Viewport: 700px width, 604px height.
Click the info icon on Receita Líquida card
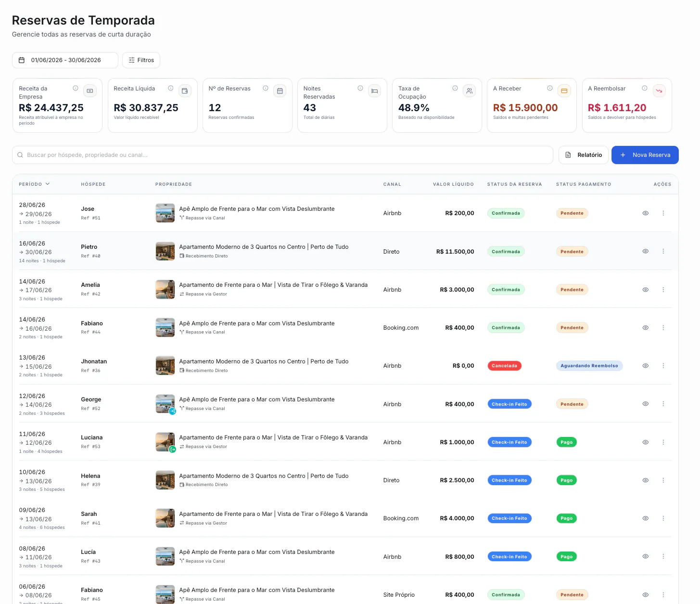point(171,88)
